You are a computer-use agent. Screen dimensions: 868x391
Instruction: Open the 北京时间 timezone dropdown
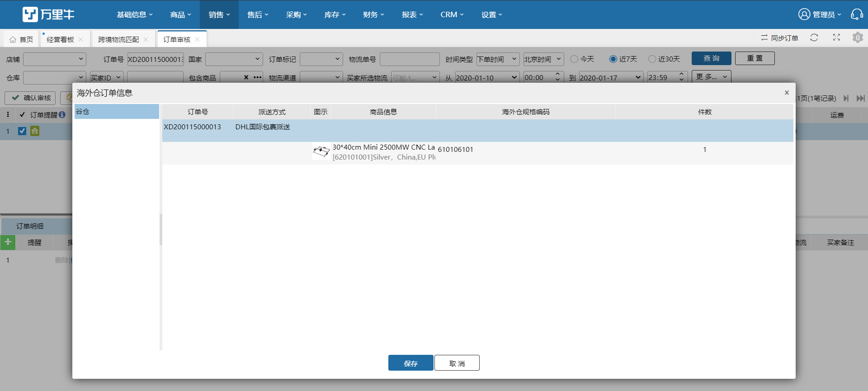click(543, 59)
